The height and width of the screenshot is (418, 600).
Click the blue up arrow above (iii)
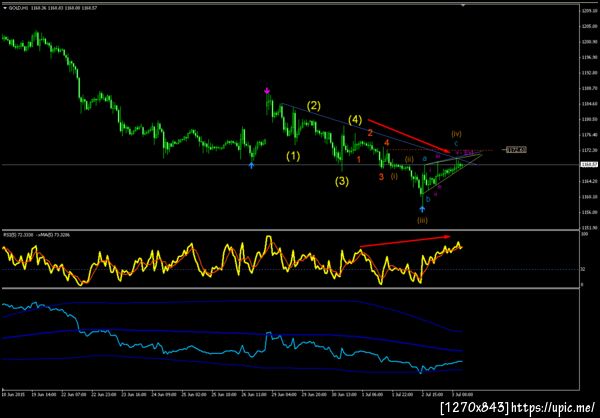[x=422, y=209]
